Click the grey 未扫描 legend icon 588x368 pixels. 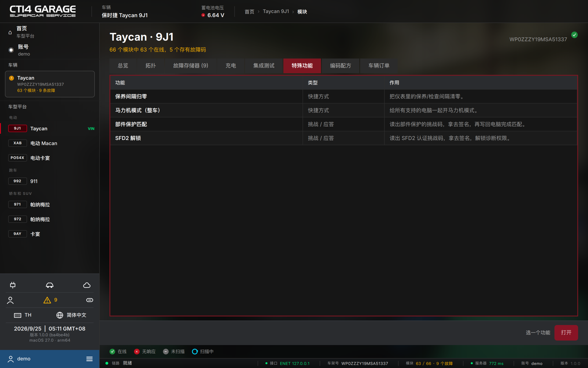(x=166, y=351)
